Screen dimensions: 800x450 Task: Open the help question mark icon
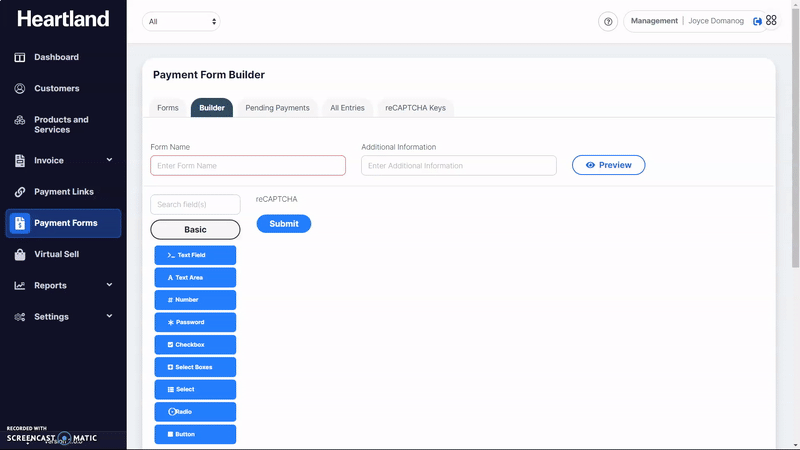[608, 21]
